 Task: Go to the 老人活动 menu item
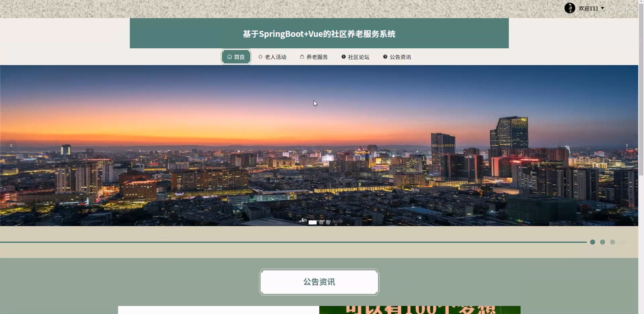(275, 57)
